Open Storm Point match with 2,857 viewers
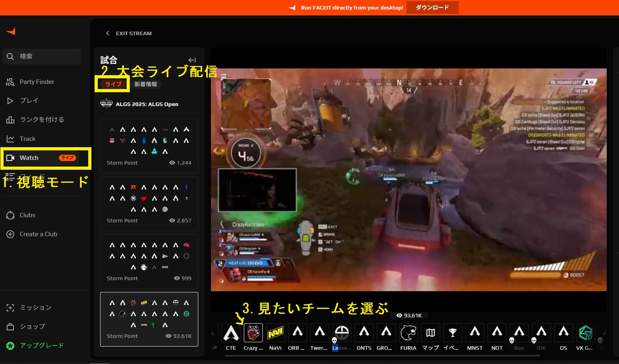The image size is (619, 364). [x=149, y=204]
